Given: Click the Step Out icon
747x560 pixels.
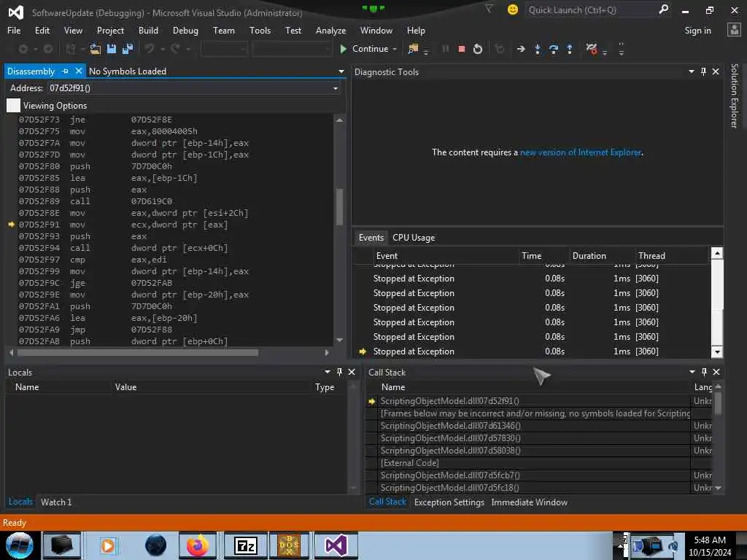Looking at the screenshot, I should tap(570, 49).
